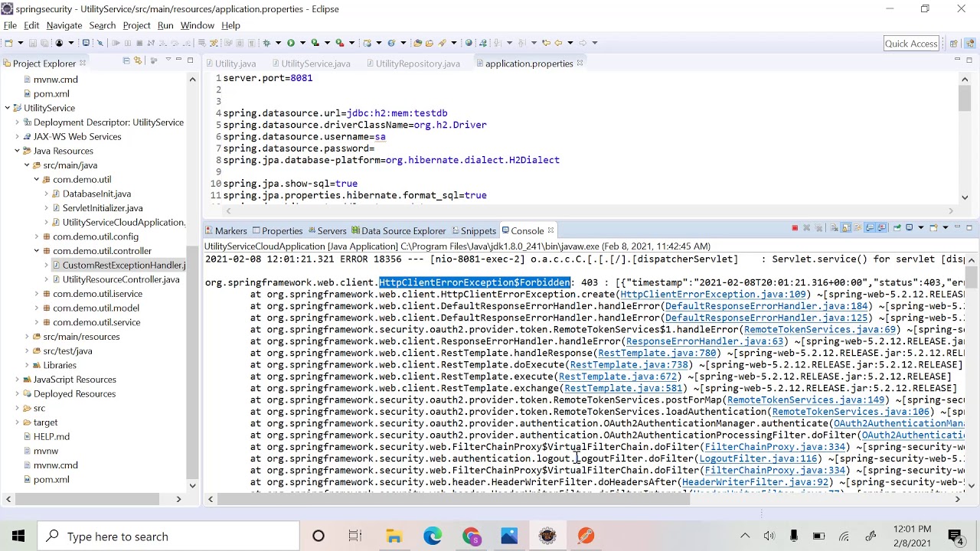
Task: Maximize the Console view
Action: (969, 228)
